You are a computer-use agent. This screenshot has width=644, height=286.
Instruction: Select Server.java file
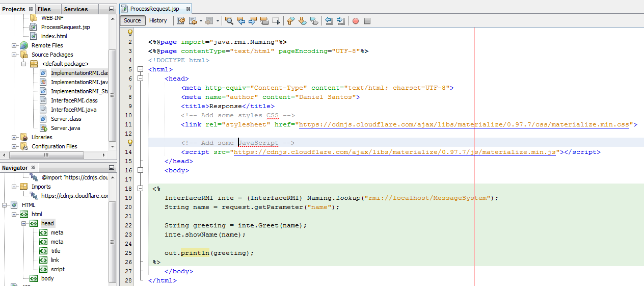65,128
